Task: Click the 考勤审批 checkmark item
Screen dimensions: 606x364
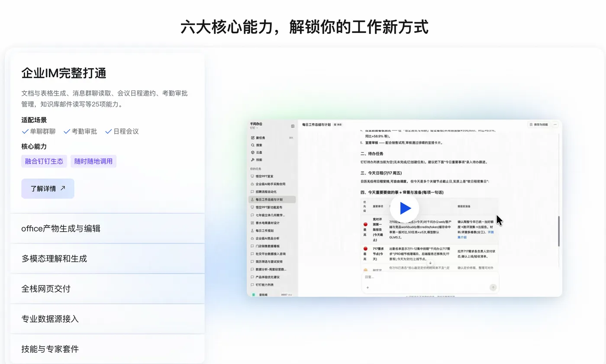Action: [x=81, y=131]
